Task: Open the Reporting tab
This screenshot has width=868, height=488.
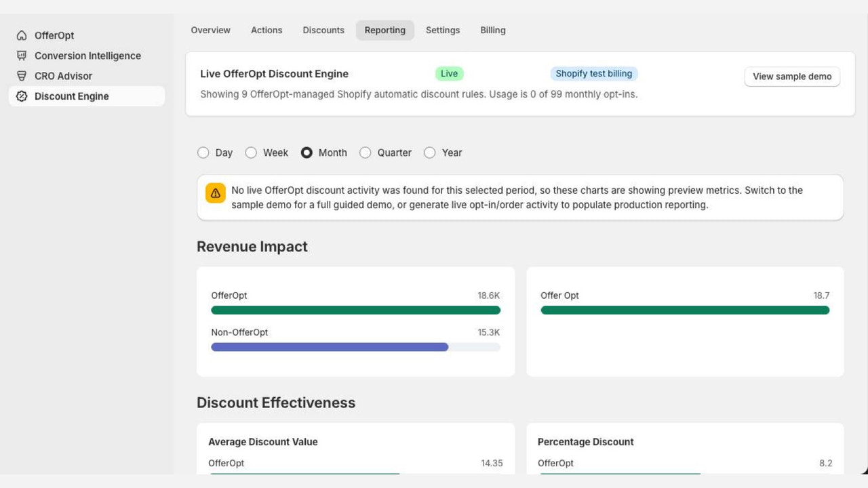Action: [384, 30]
